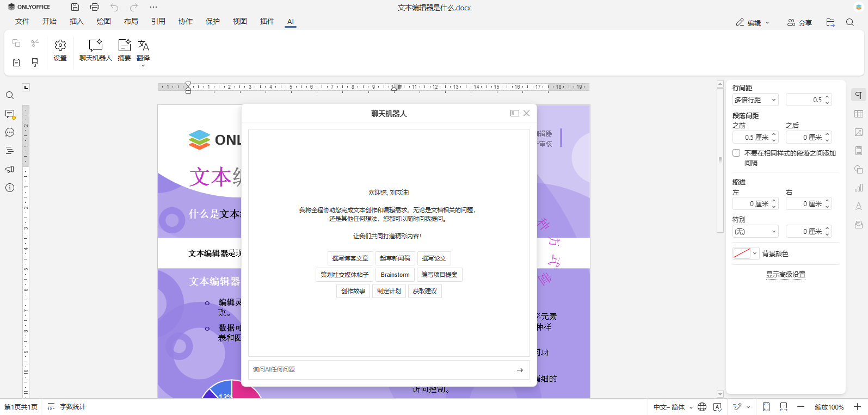
Task: Open Image settings in right sidebar
Action: point(859,132)
